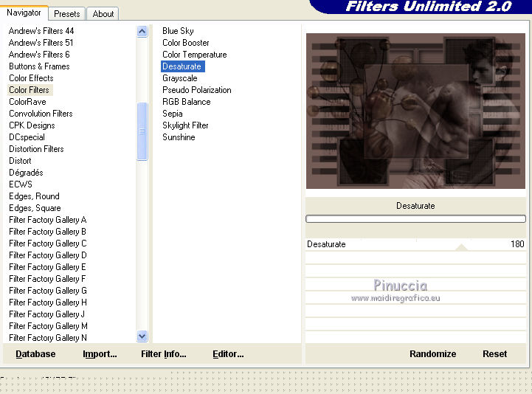Select CPK Designs category
The height and width of the screenshot is (394, 532).
tap(32, 125)
